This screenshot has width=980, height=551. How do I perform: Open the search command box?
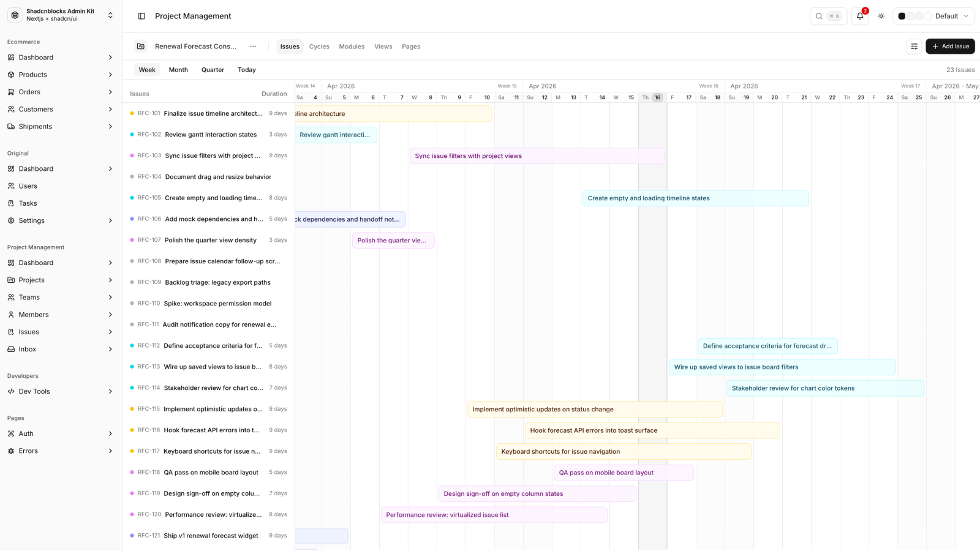[828, 16]
